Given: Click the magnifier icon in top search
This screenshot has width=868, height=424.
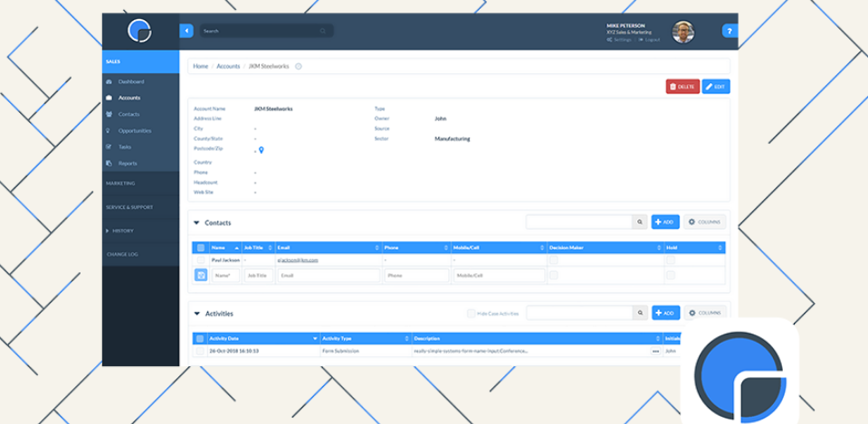Looking at the screenshot, I should click(323, 31).
